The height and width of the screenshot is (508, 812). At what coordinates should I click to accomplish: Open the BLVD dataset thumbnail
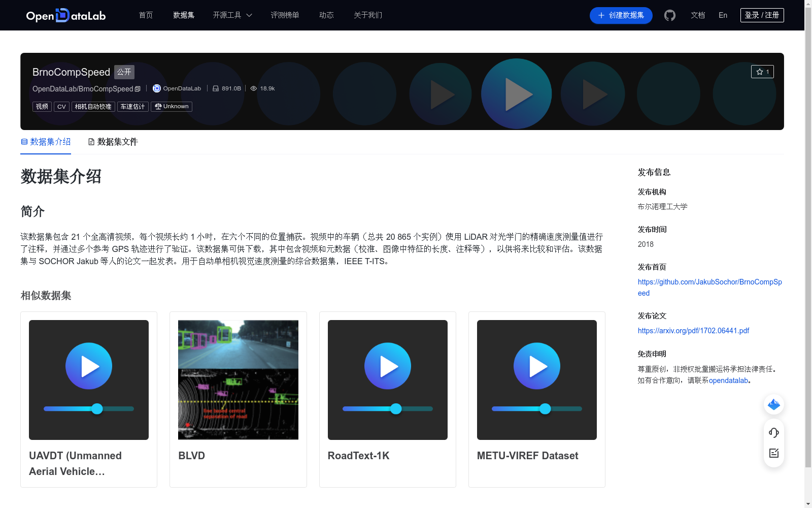pyautogui.click(x=238, y=380)
